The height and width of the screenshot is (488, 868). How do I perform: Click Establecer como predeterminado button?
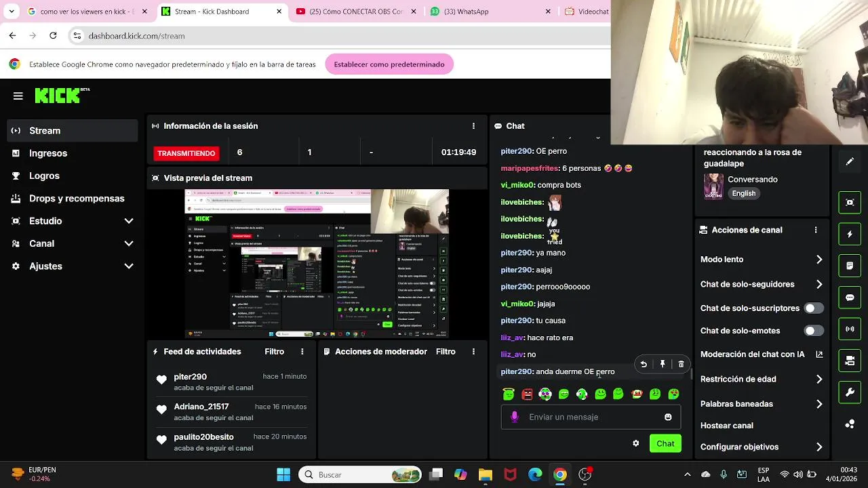389,64
